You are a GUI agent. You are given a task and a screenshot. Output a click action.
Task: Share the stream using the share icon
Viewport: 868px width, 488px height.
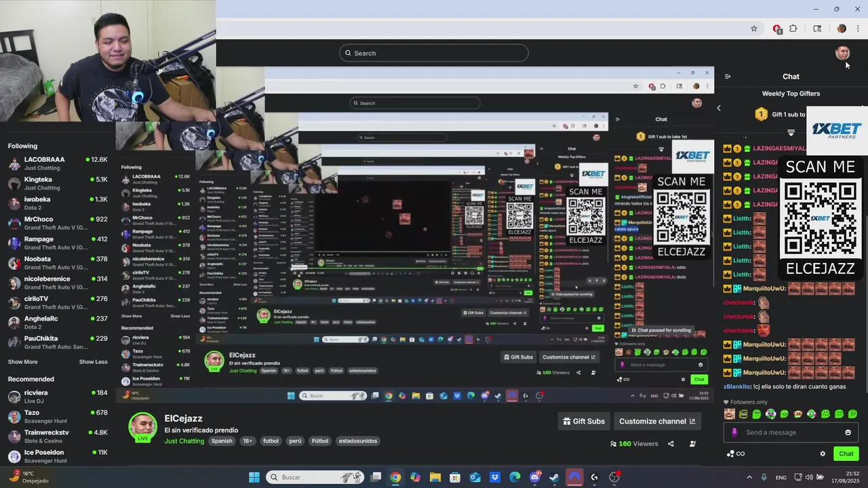tap(671, 444)
